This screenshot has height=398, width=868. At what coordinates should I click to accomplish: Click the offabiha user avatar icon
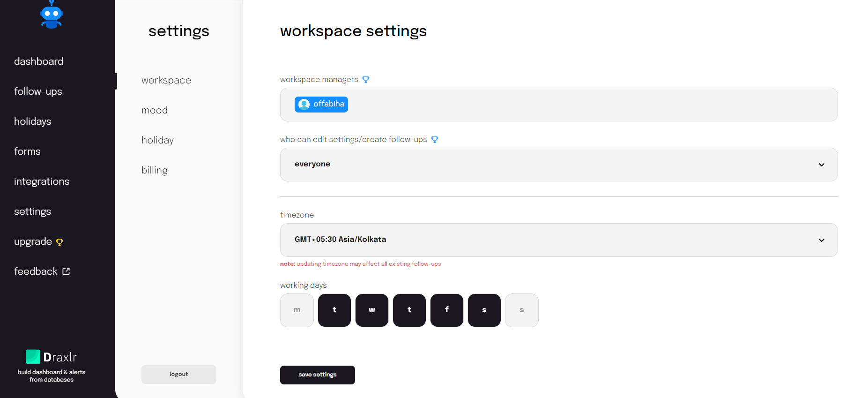304,105
